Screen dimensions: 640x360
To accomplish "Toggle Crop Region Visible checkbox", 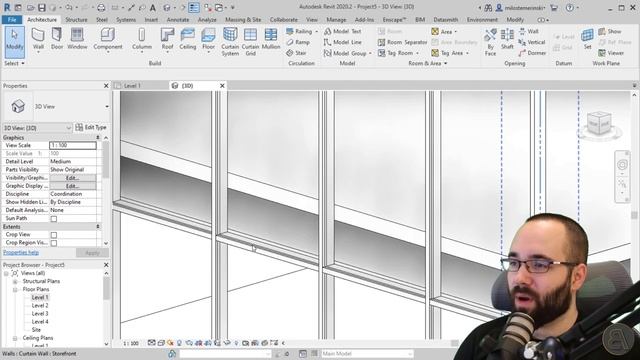I will (53, 243).
